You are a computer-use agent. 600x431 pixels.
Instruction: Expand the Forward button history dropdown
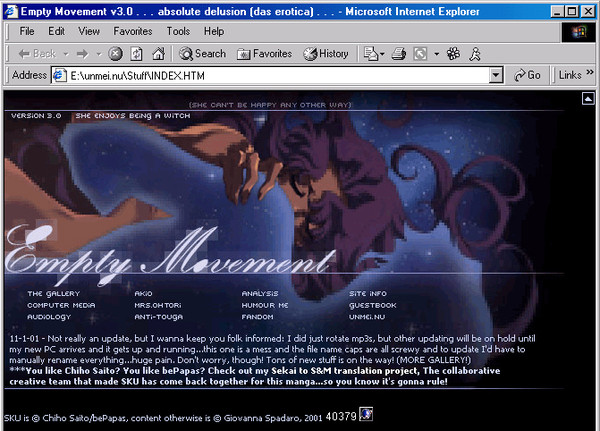tap(99, 54)
